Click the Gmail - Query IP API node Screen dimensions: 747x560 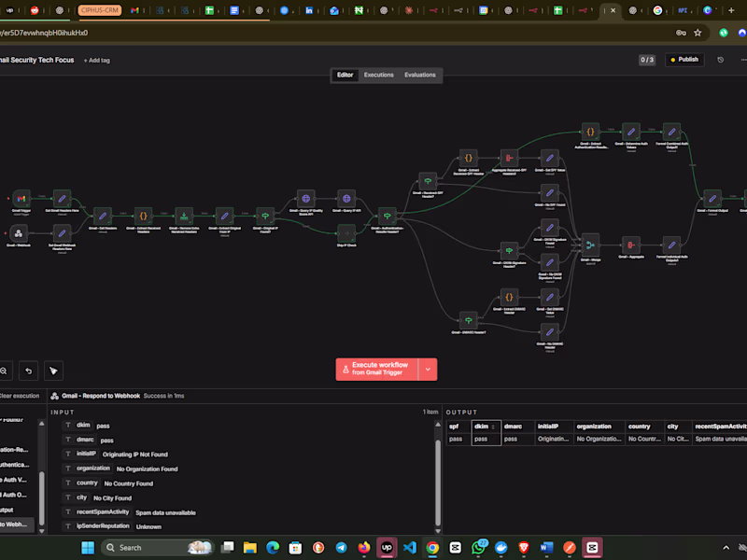[345, 199]
